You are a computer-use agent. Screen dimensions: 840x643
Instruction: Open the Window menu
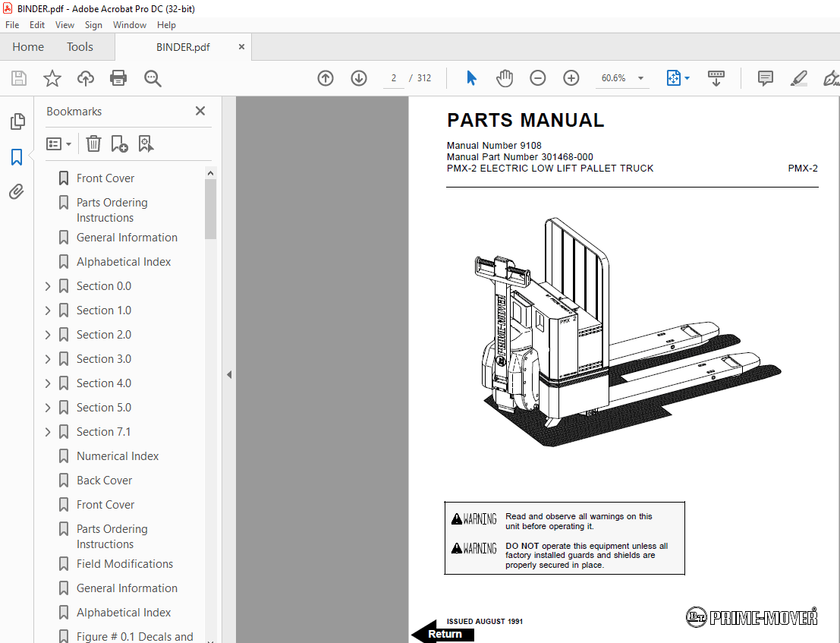(x=129, y=24)
